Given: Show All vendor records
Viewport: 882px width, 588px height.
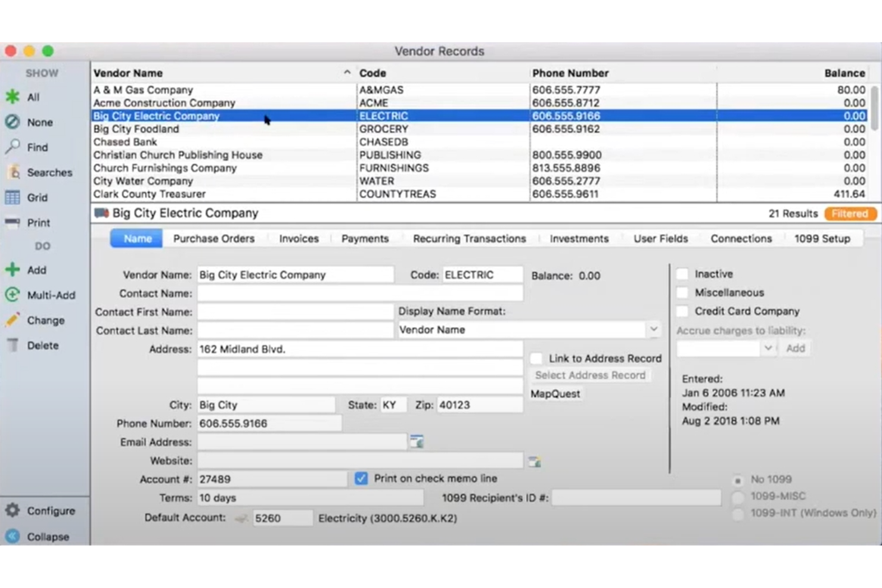Looking at the screenshot, I should point(23,97).
